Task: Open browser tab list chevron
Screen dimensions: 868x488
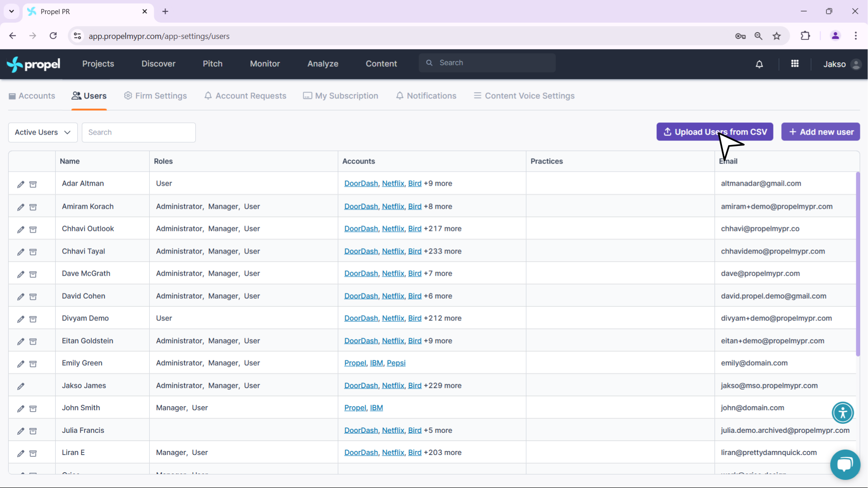Action: click(x=11, y=11)
